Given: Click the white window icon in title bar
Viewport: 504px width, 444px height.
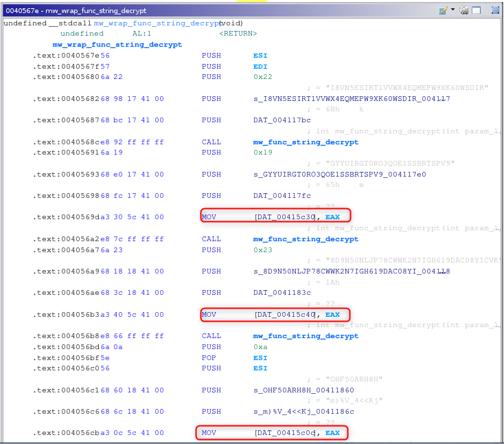Looking at the screenshot, I should (x=476, y=10).
